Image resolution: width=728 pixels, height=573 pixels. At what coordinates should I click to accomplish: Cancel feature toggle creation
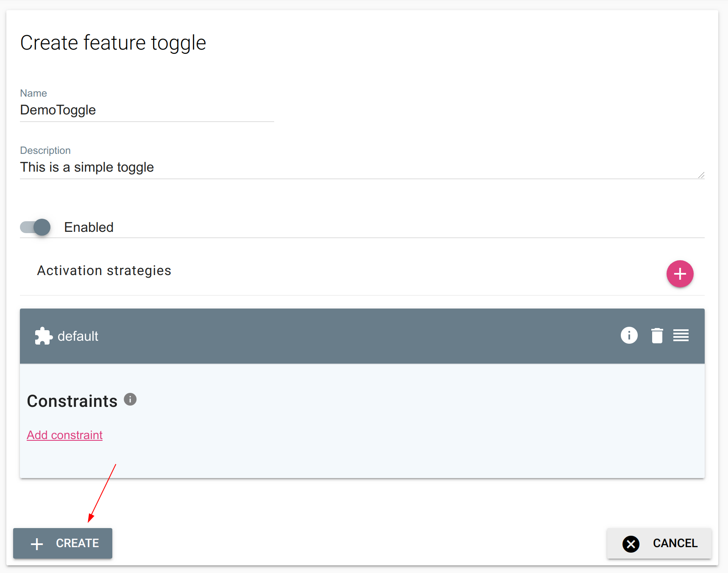tap(659, 543)
